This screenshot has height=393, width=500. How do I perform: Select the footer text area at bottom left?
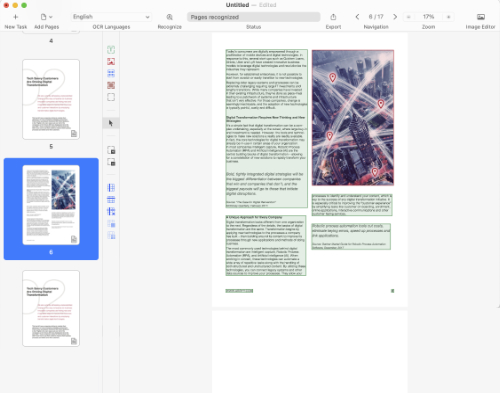click(239, 291)
